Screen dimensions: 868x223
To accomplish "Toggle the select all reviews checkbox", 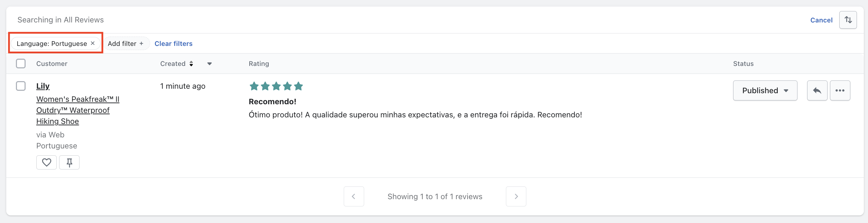I will [x=21, y=64].
